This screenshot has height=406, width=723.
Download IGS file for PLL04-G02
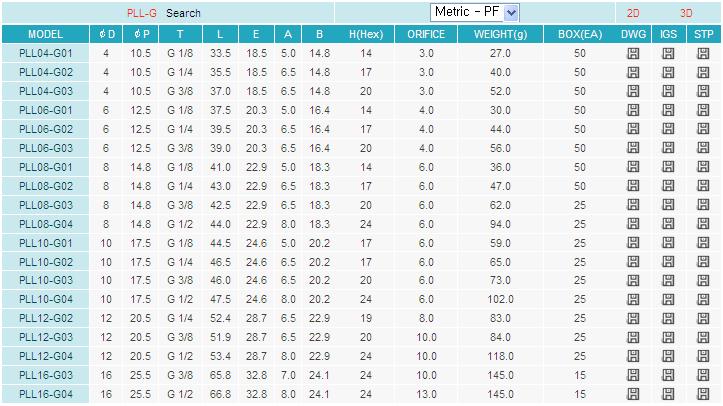tap(668, 72)
